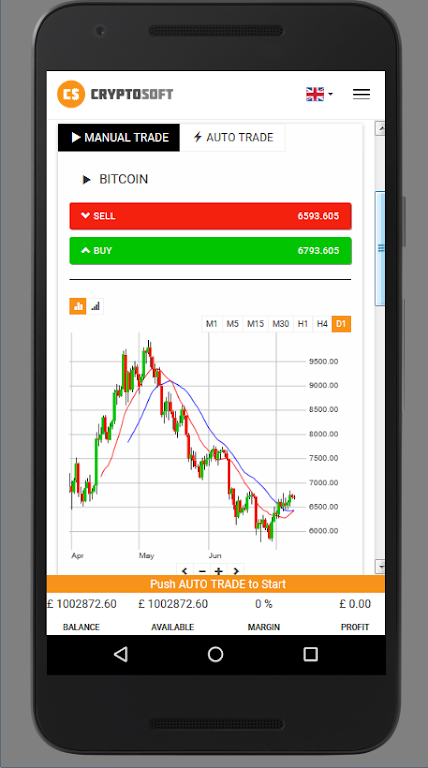
Task: Click the Cryptosoft C$ logo icon
Action: point(71,94)
